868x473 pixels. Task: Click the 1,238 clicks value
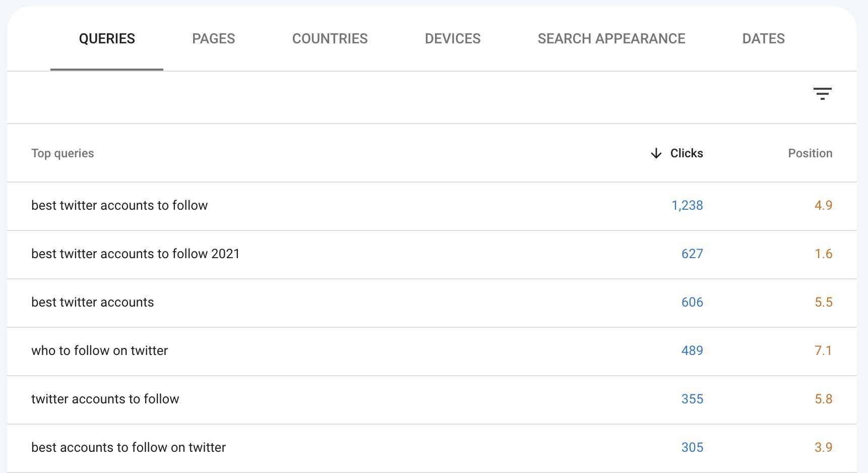[x=687, y=205]
